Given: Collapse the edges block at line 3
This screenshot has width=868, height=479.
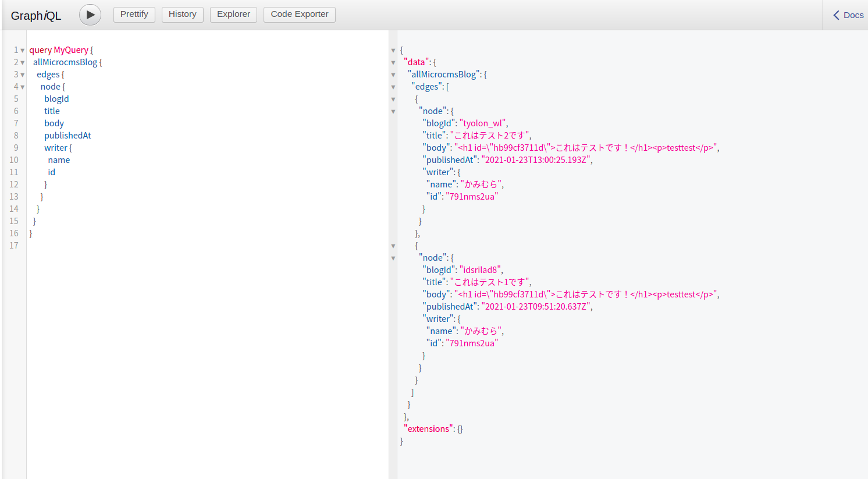Looking at the screenshot, I should click(x=23, y=75).
